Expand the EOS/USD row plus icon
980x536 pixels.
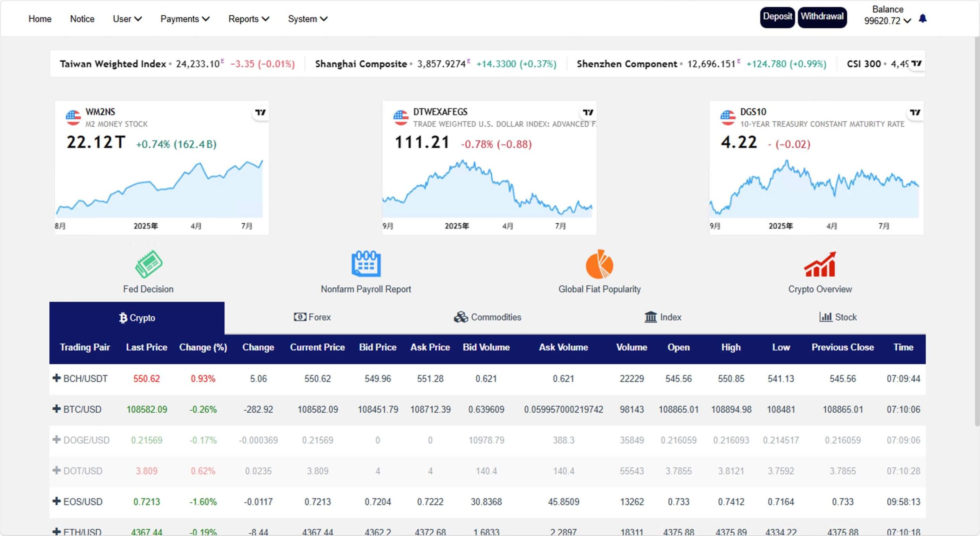(x=56, y=501)
